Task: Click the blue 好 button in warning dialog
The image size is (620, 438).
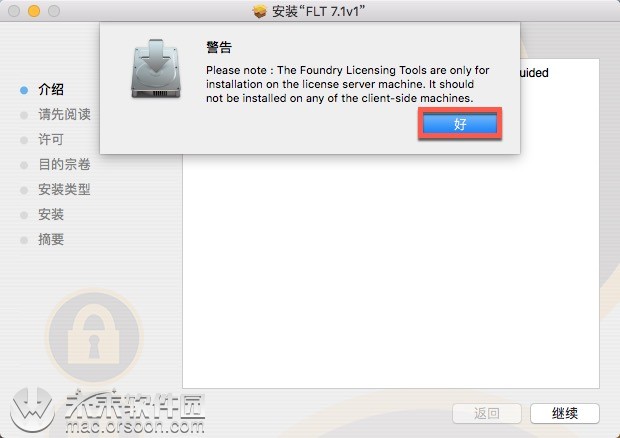Action: point(460,124)
